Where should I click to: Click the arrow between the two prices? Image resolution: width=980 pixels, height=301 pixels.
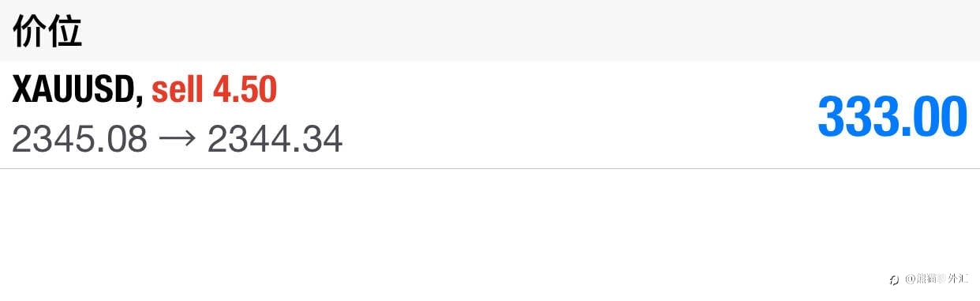178,141
